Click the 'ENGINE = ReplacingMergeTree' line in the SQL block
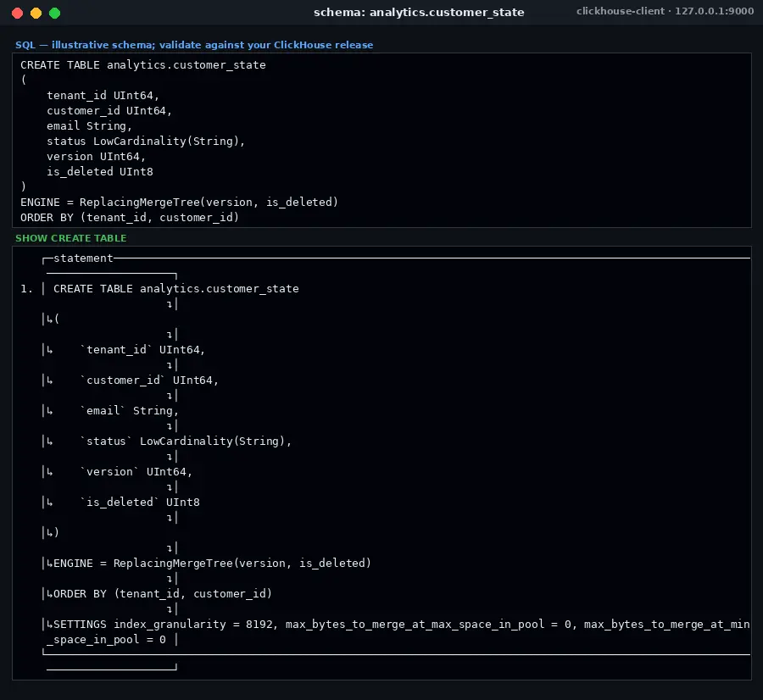Screen dimensions: 763x700 pos(179,203)
